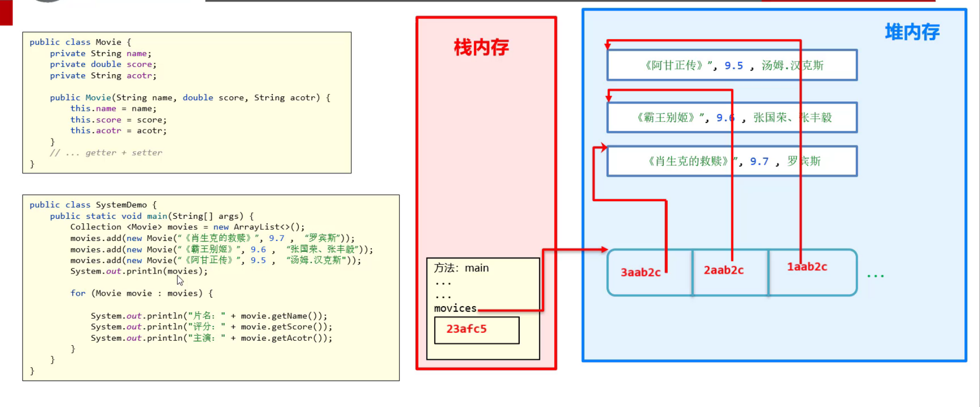The image size is (980, 407).
Task: Click the 汤姆.汉克斯 actor text in the heap
Action: [x=793, y=65]
